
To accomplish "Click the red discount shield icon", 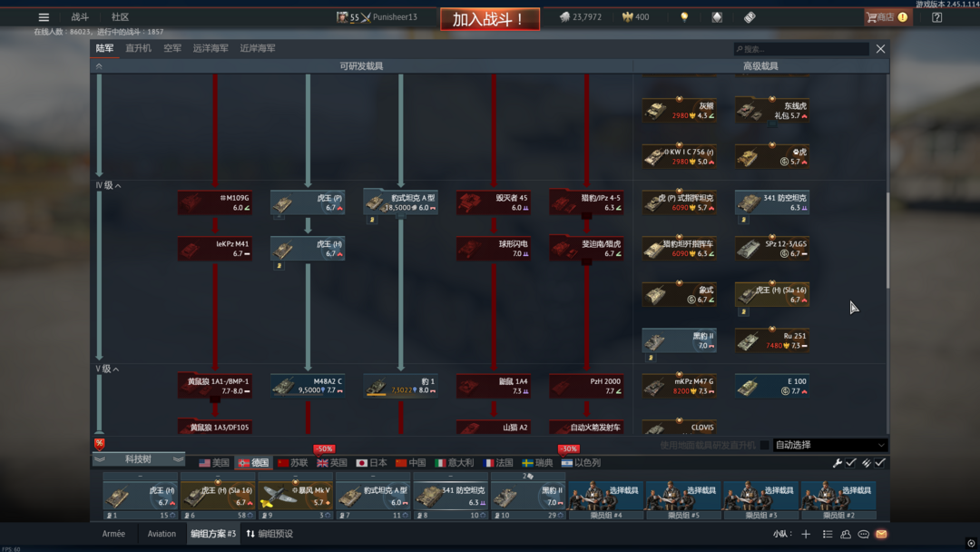I will point(100,444).
